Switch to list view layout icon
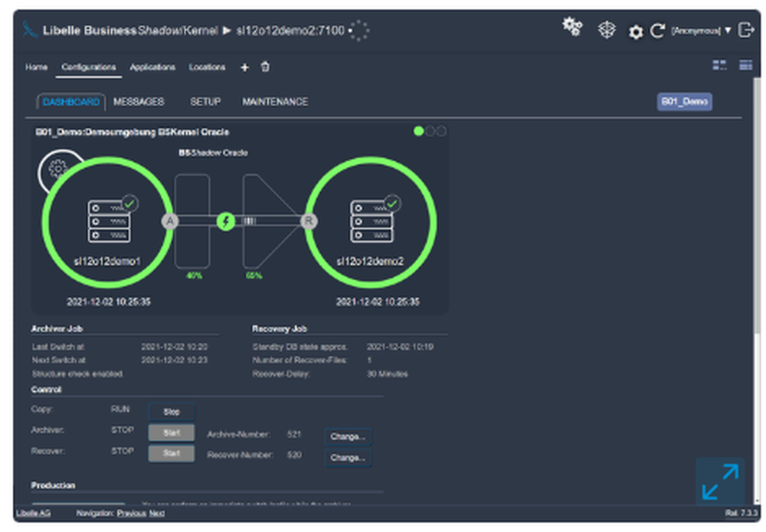This screenshot has width=766, height=532. (x=745, y=65)
